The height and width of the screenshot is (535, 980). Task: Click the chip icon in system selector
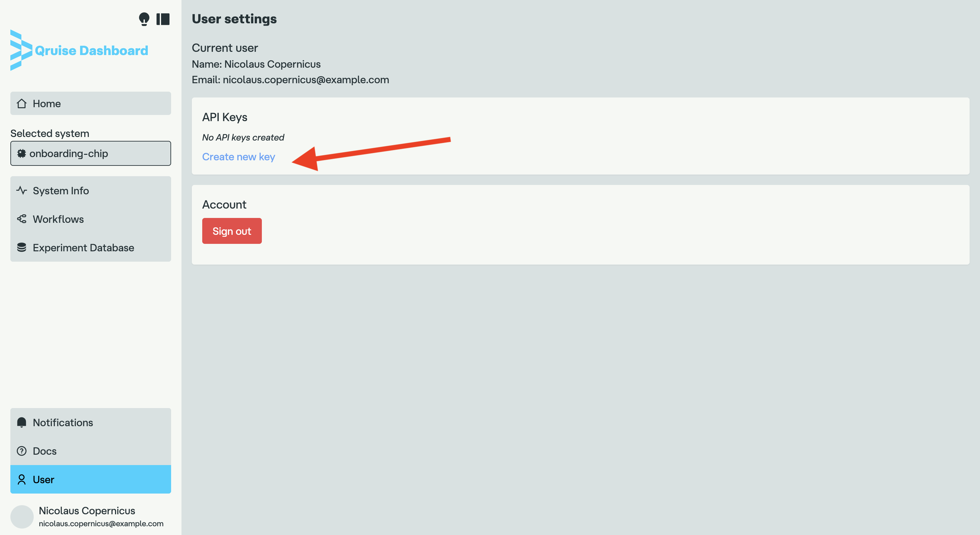pyautogui.click(x=22, y=153)
